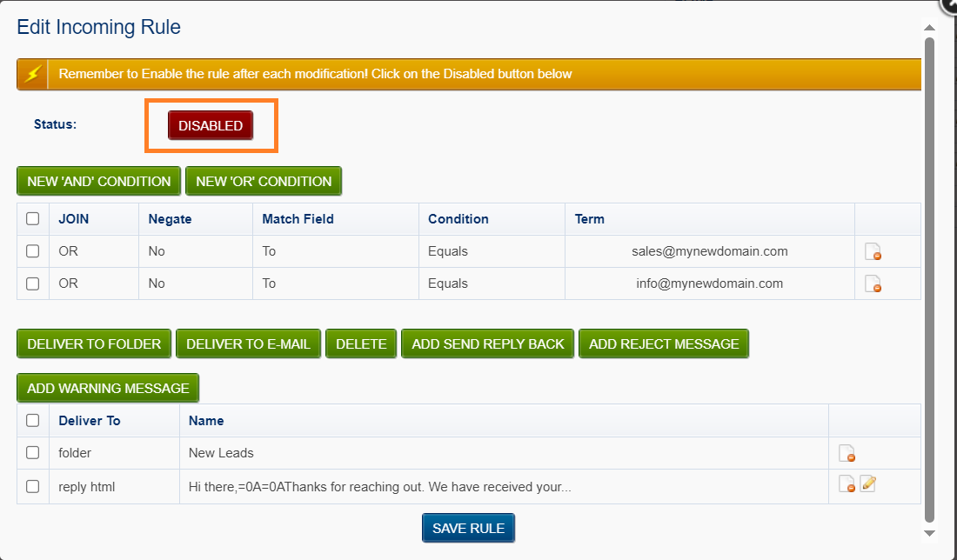This screenshot has width=957, height=560.
Task: Delete the New Leads folder action
Action: (848, 453)
